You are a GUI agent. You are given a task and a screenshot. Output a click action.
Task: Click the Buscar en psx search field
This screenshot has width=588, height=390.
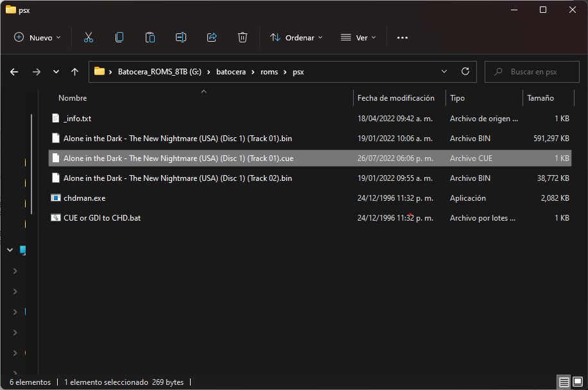[x=532, y=72]
